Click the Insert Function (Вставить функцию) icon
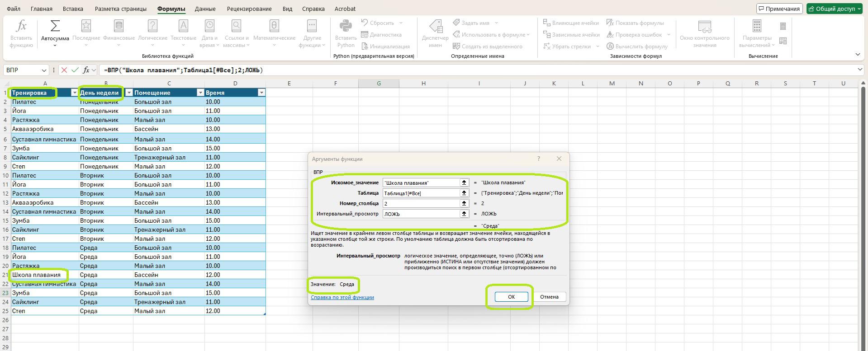This screenshot has height=351, width=868. 21,26
